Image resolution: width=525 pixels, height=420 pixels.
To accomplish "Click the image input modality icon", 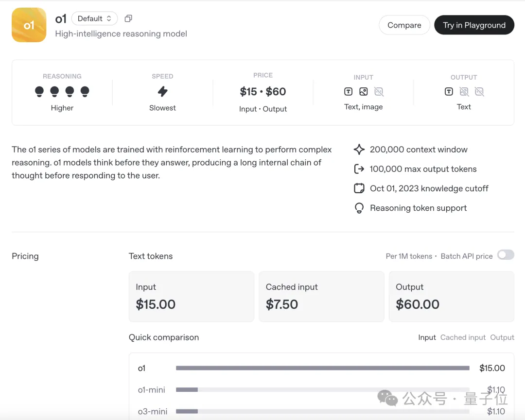I will [364, 92].
